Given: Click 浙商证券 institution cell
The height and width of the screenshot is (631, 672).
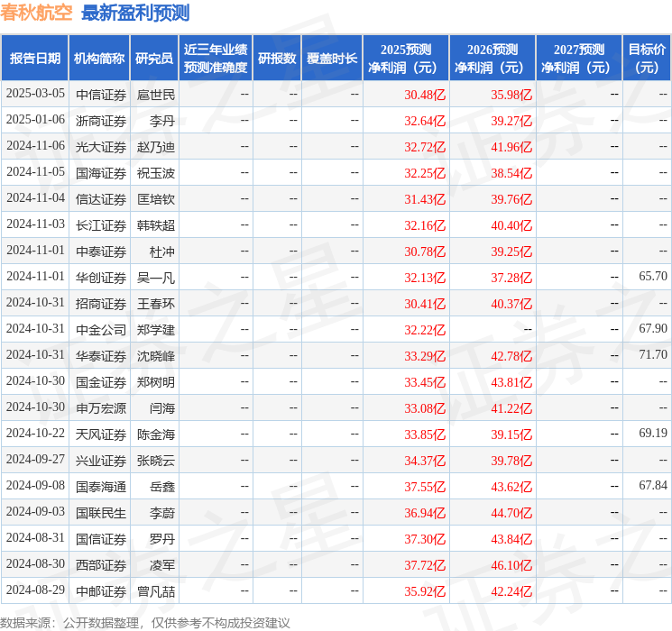Looking at the screenshot, I should point(101,121).
